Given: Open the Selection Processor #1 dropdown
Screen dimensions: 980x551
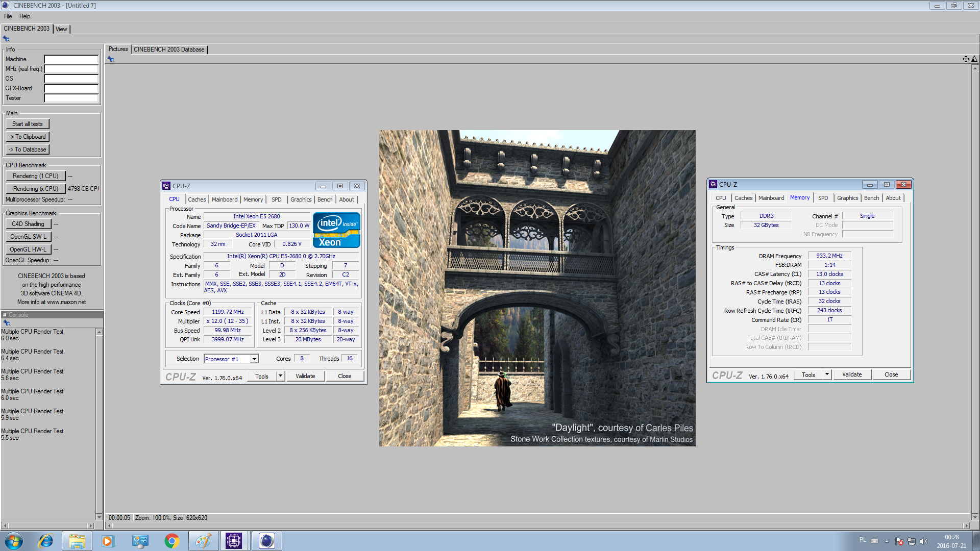Looking at the screenshot, I should pyautogui.click(x=254, y=359).
